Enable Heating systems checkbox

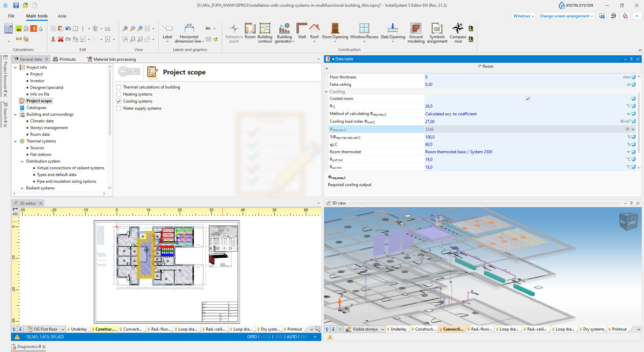119,94
